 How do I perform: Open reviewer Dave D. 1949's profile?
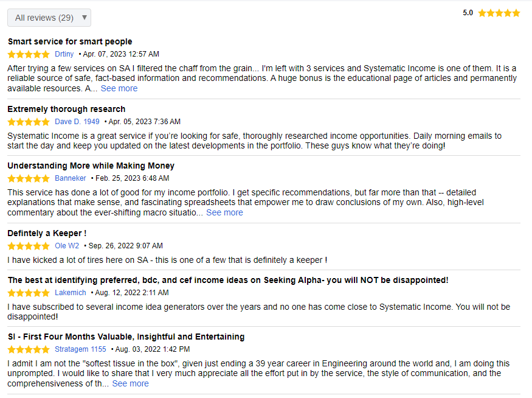(x=77, y=122)
